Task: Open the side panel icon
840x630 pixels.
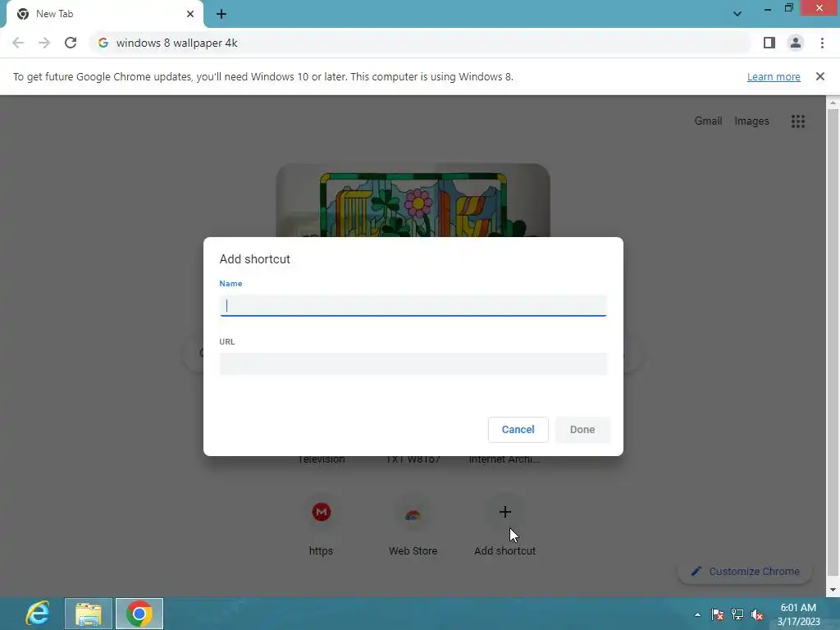Action: [x=769, y=43]
